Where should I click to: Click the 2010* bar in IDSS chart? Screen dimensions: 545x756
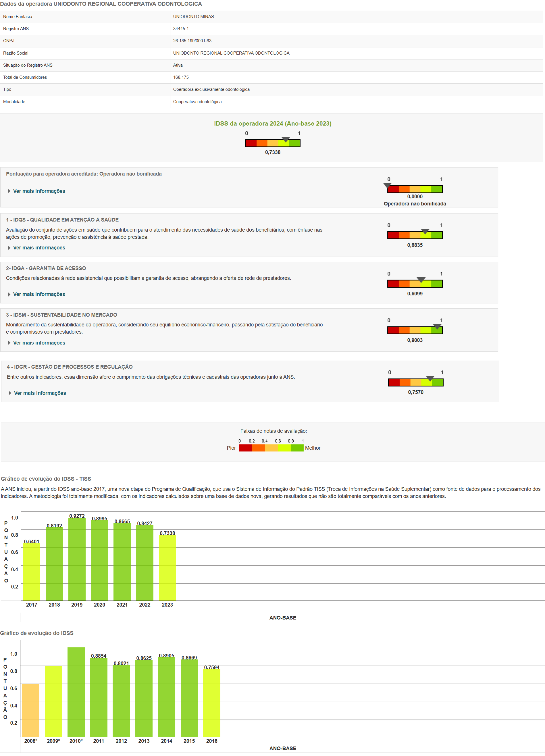coord(76,692)
